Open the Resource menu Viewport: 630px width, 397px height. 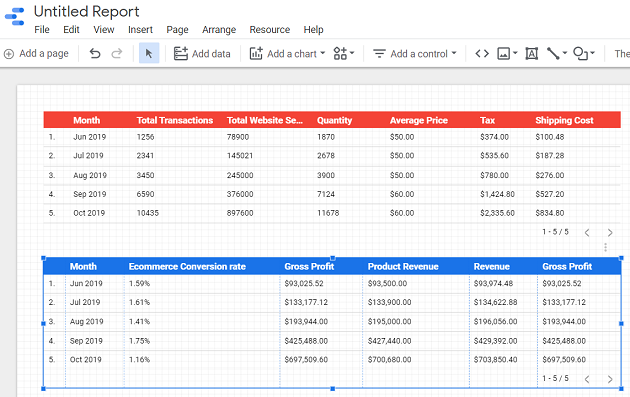[x=270, y=30]
